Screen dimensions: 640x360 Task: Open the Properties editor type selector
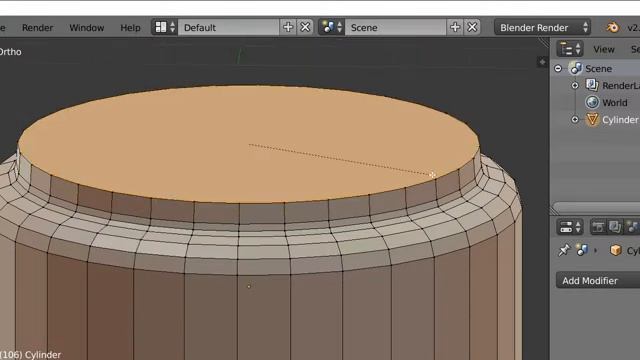570,227
